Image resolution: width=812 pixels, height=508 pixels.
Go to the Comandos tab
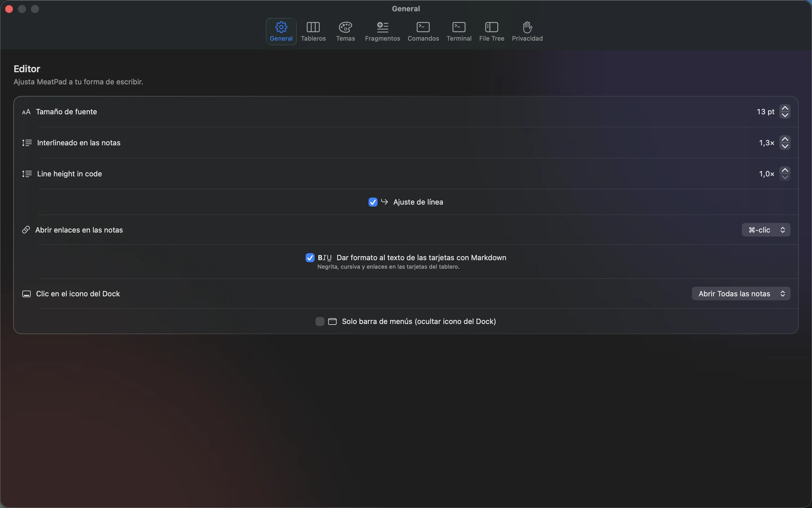click(x=423, y=32)
